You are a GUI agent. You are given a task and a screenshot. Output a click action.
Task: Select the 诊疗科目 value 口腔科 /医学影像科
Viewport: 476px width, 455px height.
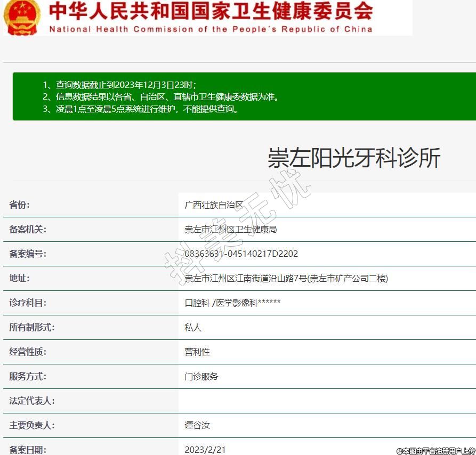[232, 303]
